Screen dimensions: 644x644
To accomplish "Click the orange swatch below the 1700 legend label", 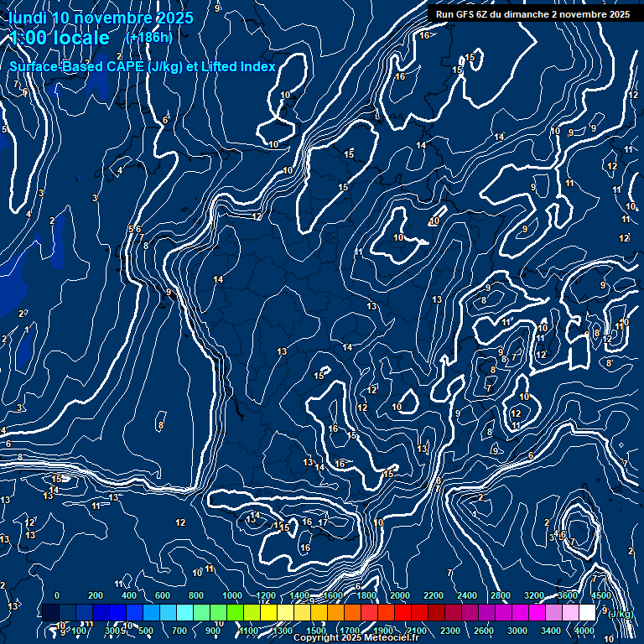I will coord(352,612).
